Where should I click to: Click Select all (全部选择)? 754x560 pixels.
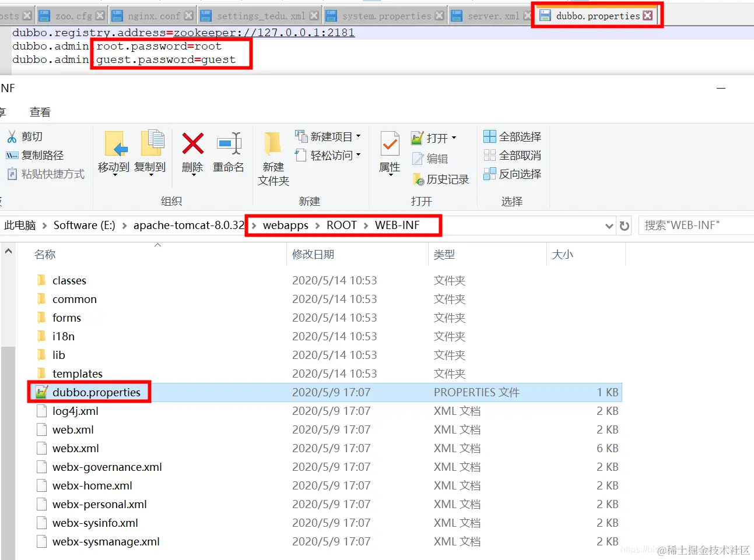pyautogui.click(x=513, y=136)
